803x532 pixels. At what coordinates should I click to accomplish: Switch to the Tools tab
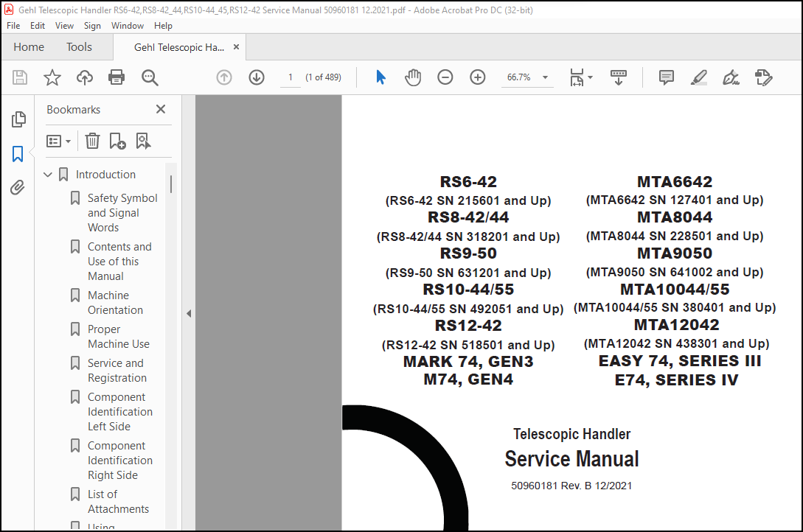coord(79,47)
